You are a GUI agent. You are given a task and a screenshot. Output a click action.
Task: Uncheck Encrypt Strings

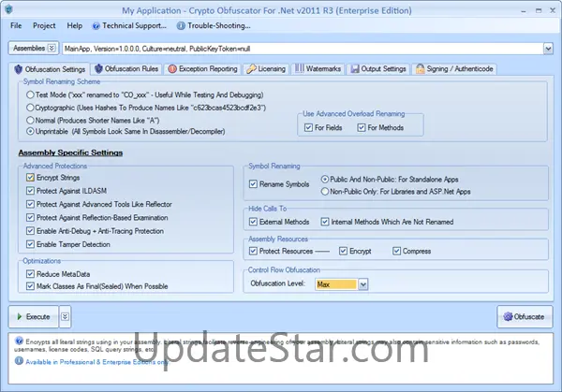coord(31,178)
